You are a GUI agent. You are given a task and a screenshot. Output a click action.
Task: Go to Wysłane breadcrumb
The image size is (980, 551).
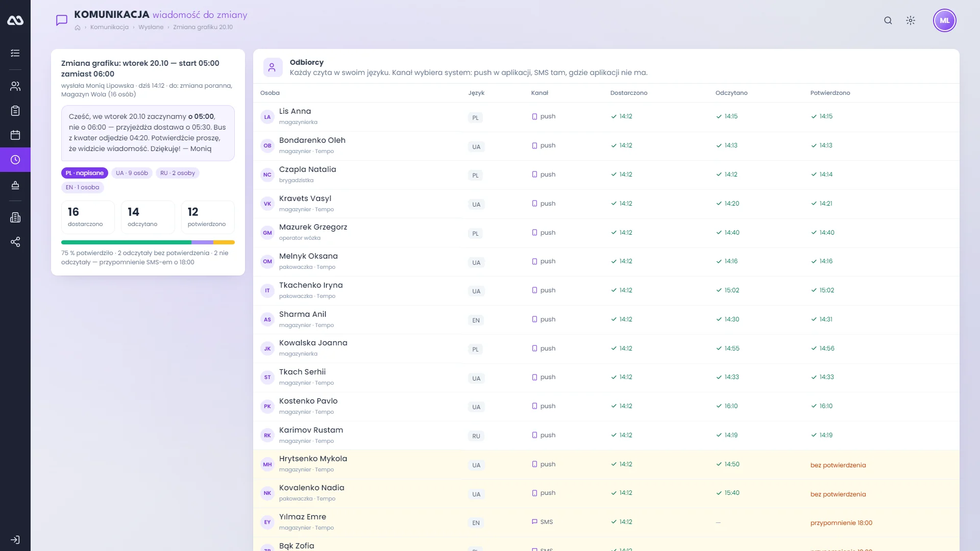151,27
